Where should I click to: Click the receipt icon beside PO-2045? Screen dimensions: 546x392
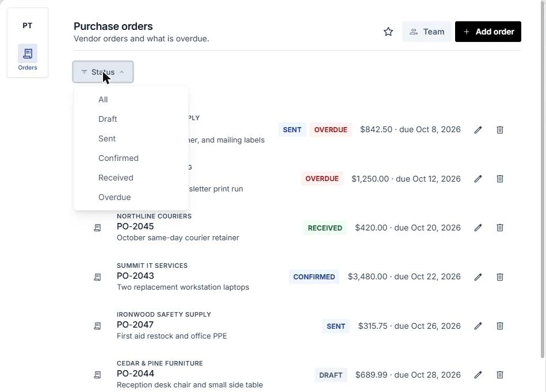97,228
